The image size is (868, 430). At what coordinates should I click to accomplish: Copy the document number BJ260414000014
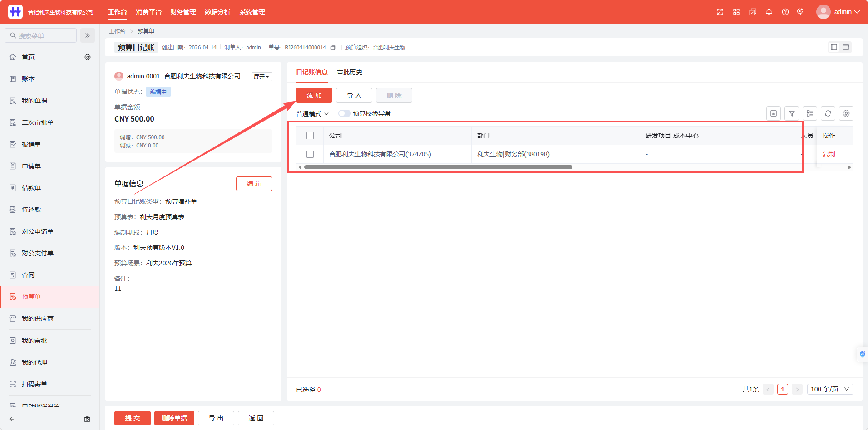click(333, 48)
